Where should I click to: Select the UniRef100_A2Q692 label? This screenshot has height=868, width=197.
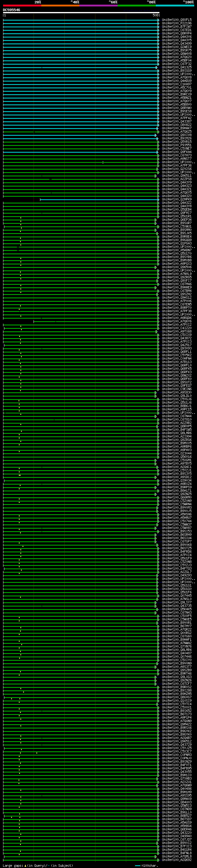(x=177, y=860)
